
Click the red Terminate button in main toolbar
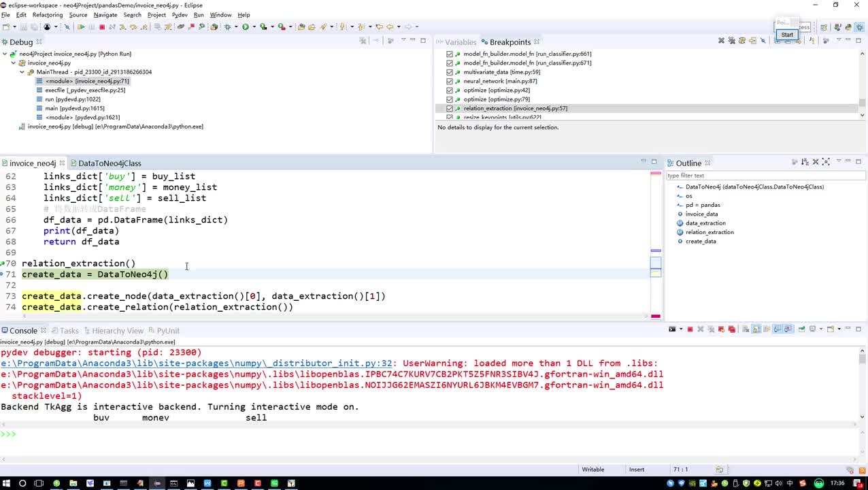tap(102, 27)
